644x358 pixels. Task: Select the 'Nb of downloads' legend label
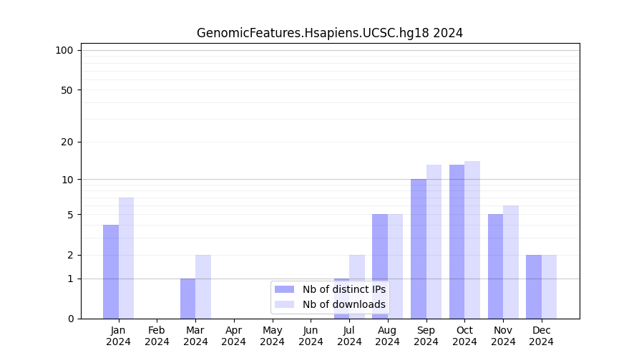[x=343, y=304]
